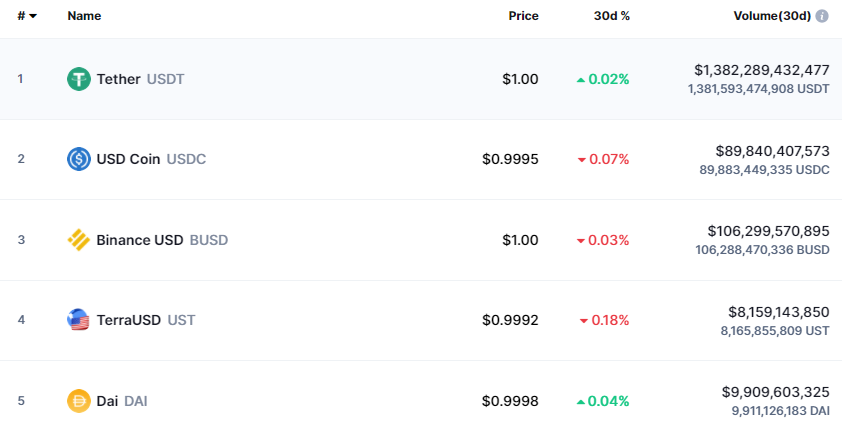Sort the table by Price column
The width and height of the screenshot is (842, 440).
click(x=524, y=16)
